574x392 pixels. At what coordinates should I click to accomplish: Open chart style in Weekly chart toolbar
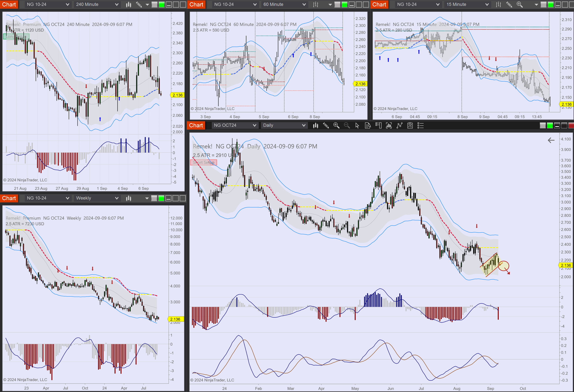click(128, 198)
